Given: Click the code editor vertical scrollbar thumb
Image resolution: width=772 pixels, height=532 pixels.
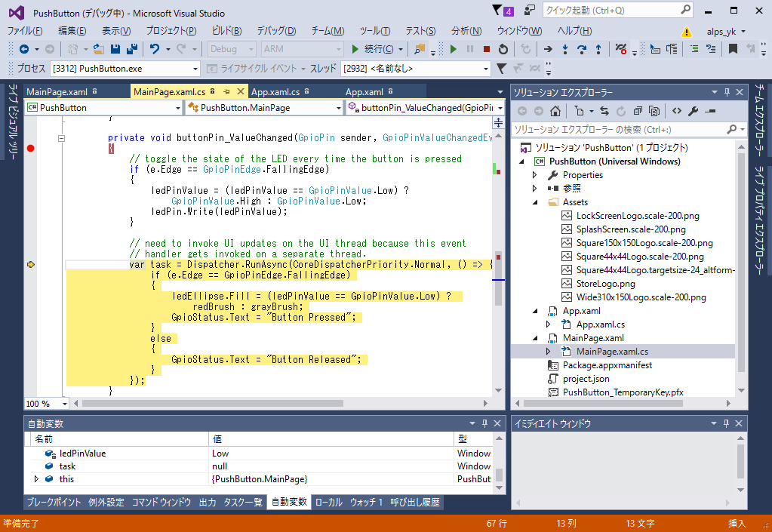Looking at the screenshot, I should (x=498, y=279).
